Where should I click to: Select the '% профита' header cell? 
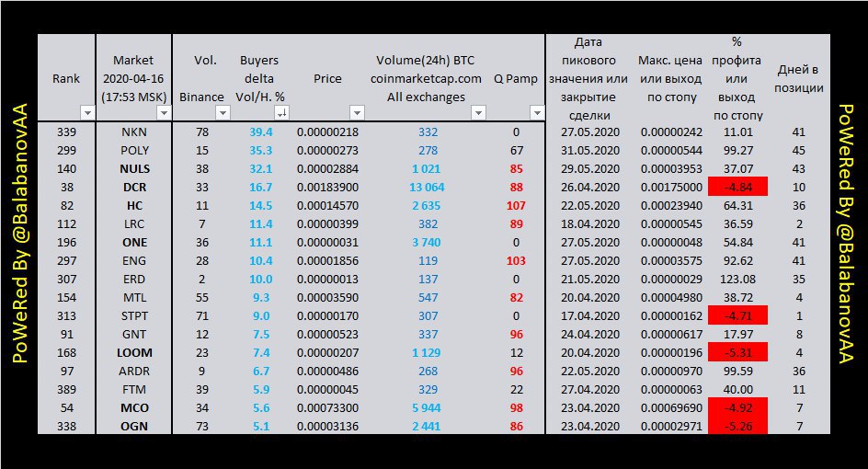(737, 79)
